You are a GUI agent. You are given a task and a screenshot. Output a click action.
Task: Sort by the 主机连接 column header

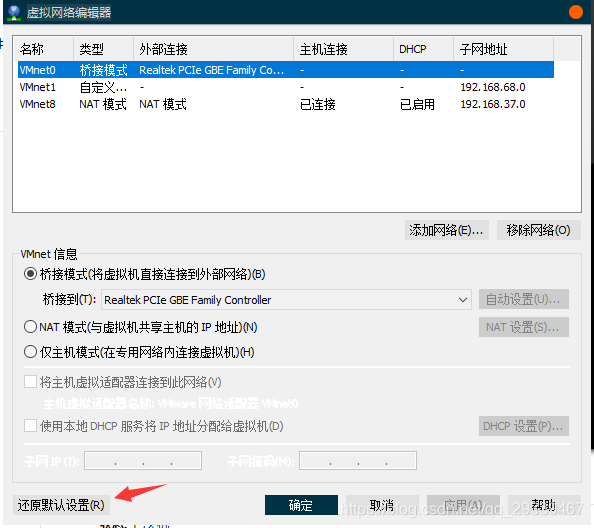[343, 49]
